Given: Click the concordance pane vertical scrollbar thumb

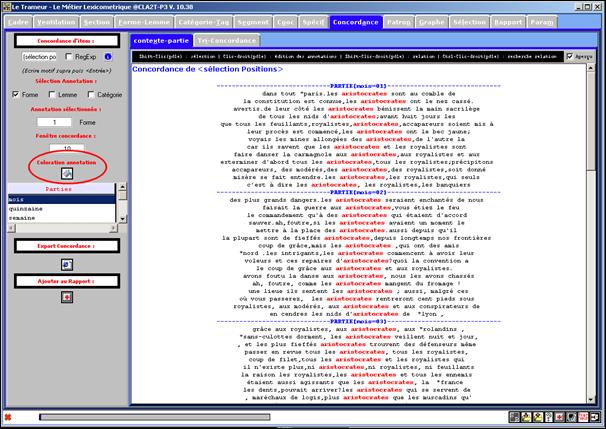Looking at the screenshot, I should tap(591, 121).
